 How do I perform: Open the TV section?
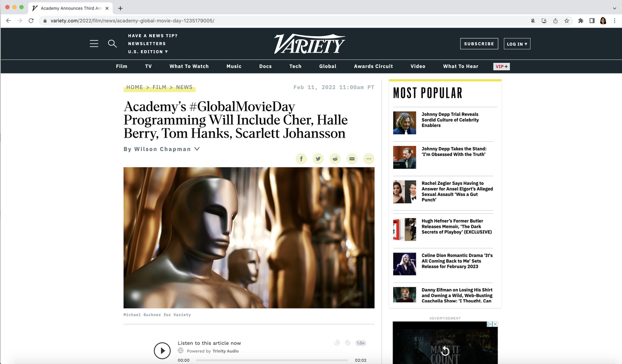tap(148, 66)
